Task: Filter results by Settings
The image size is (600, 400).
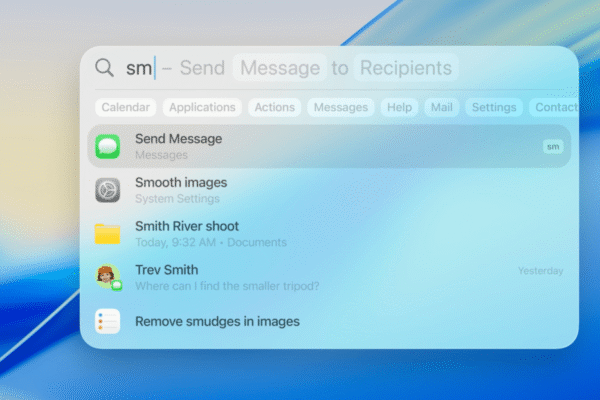Action: point(493,107)
